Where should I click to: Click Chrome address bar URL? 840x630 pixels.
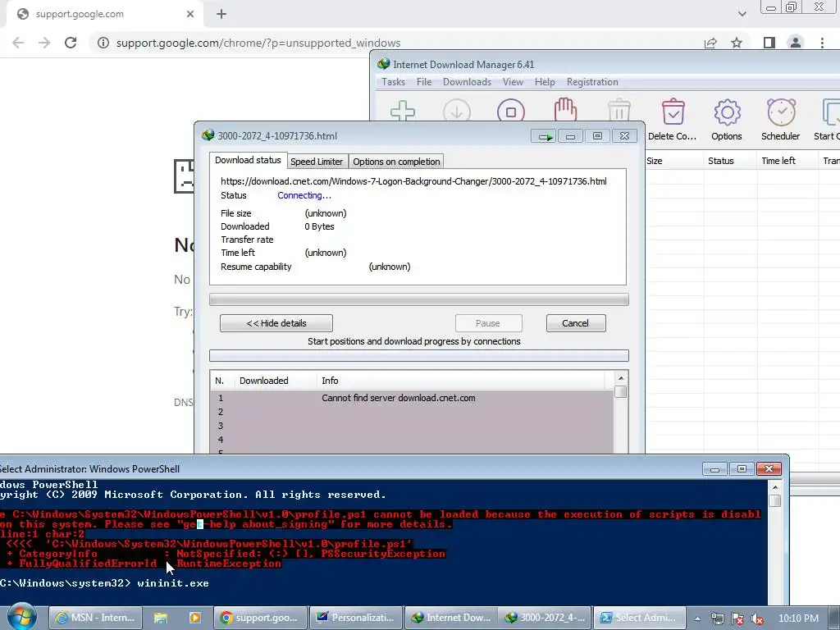(258, 43)
